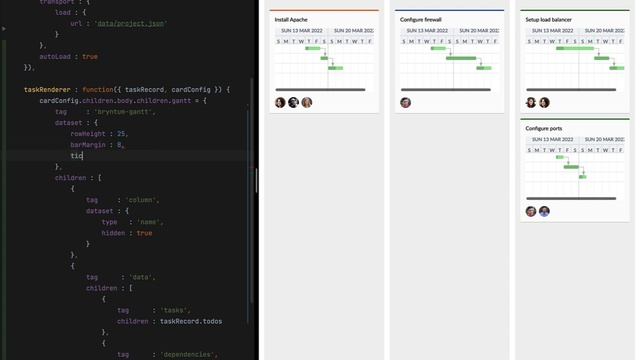
Task: Follow the 'data/project.json' link in code
Action: (x=131, y=24)
